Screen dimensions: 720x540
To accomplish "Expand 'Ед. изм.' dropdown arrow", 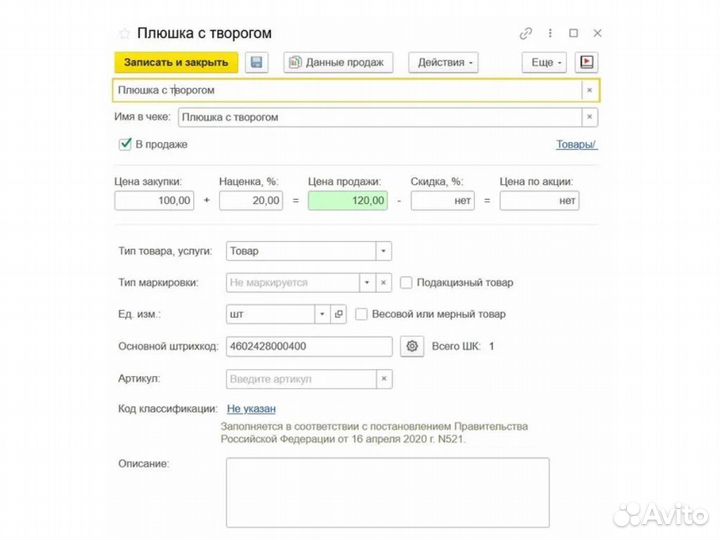I will coord(322,314).
